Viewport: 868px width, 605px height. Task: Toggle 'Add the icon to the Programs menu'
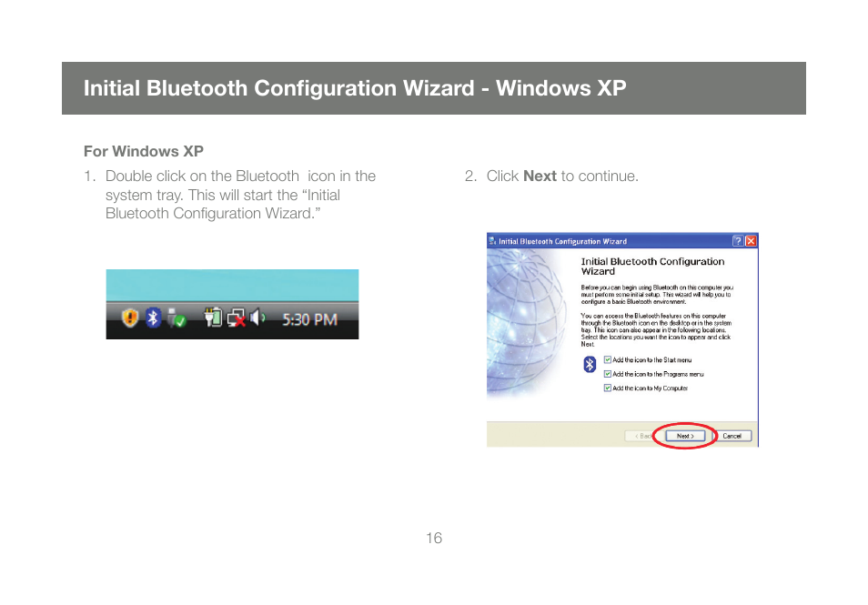coord(608,374)
